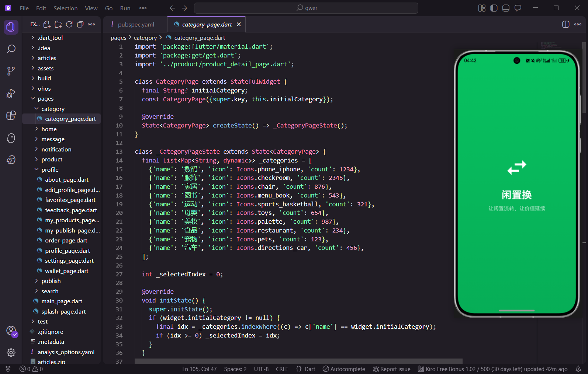Open editor more actions menu

pos(578,24)
